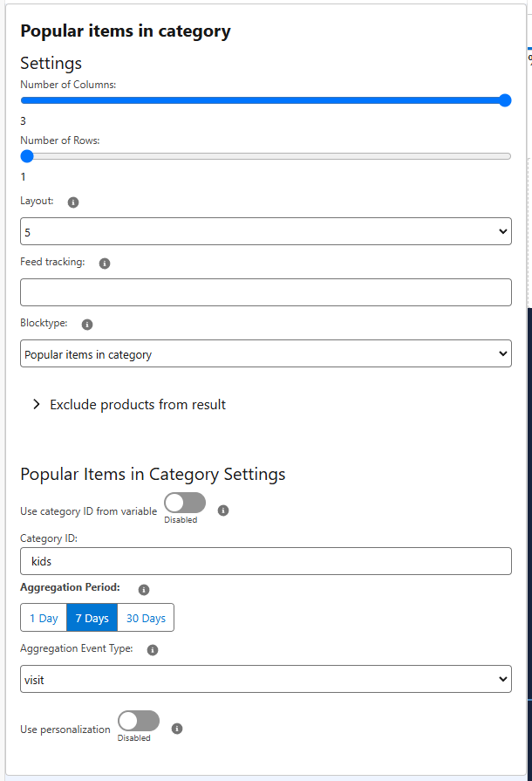Enable the Use personalization toggle
The width and height of the screenshot is (532, 781).
pyautogui.click(x=139, y=721)
